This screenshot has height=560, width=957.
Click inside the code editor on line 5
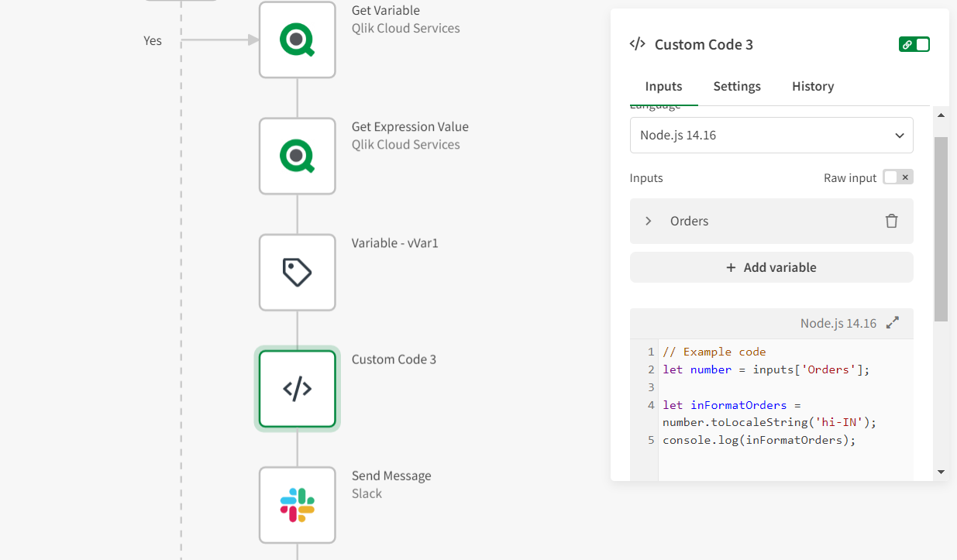[759, 440]
